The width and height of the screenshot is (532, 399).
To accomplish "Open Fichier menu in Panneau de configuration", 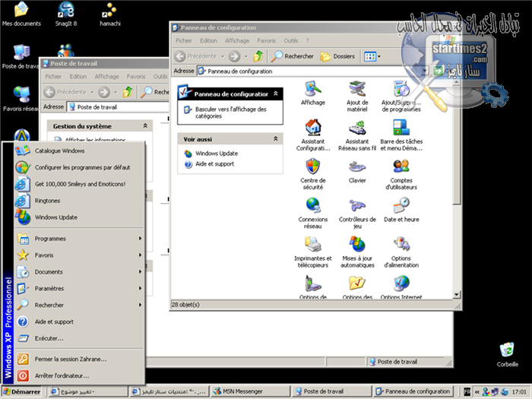I will click(184, 41).
